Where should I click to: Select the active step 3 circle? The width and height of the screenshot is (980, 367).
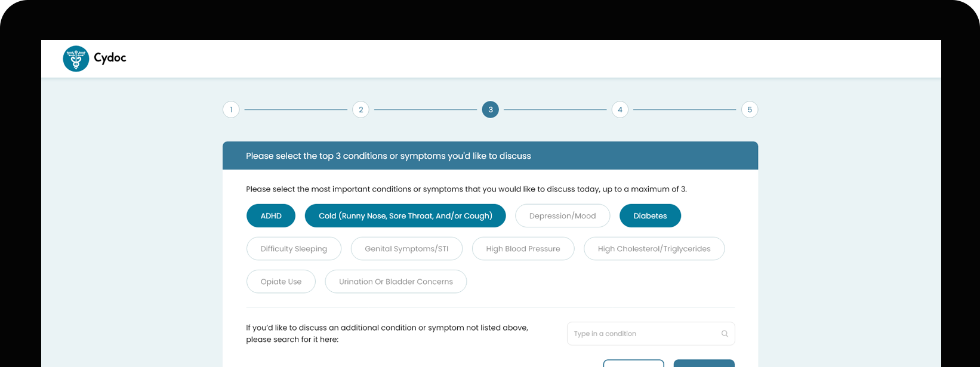pos(491,110)
